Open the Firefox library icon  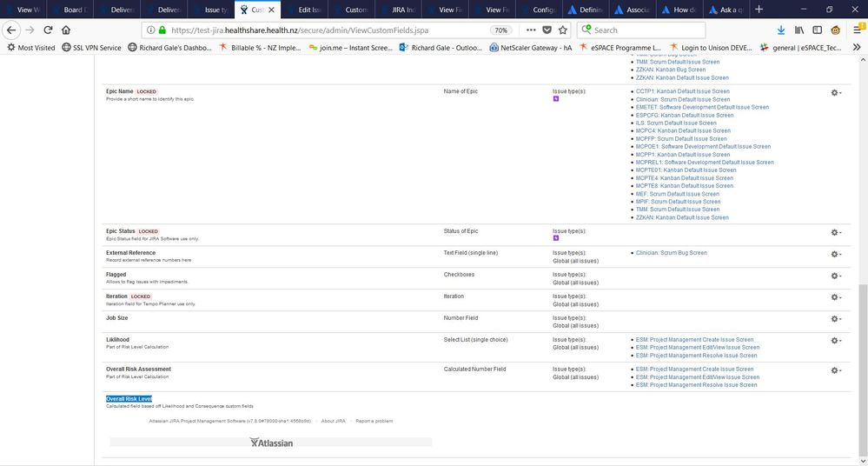tap(798, 30)
